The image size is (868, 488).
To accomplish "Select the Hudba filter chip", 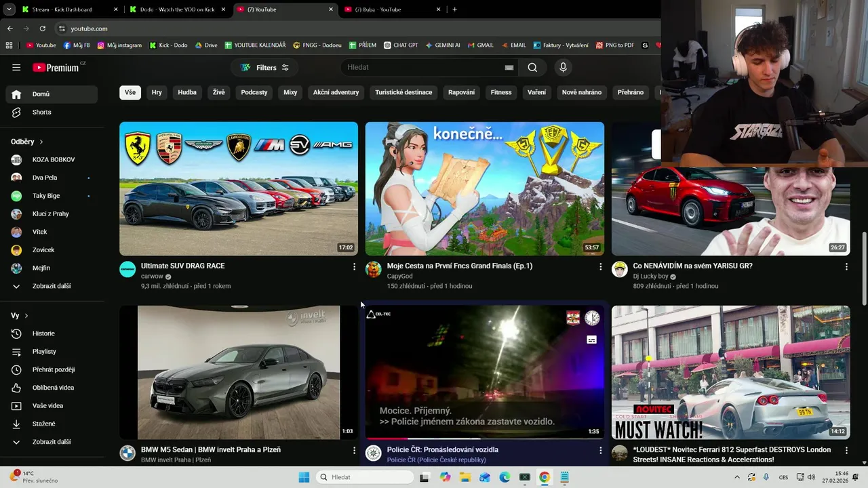I will [187, 92].
